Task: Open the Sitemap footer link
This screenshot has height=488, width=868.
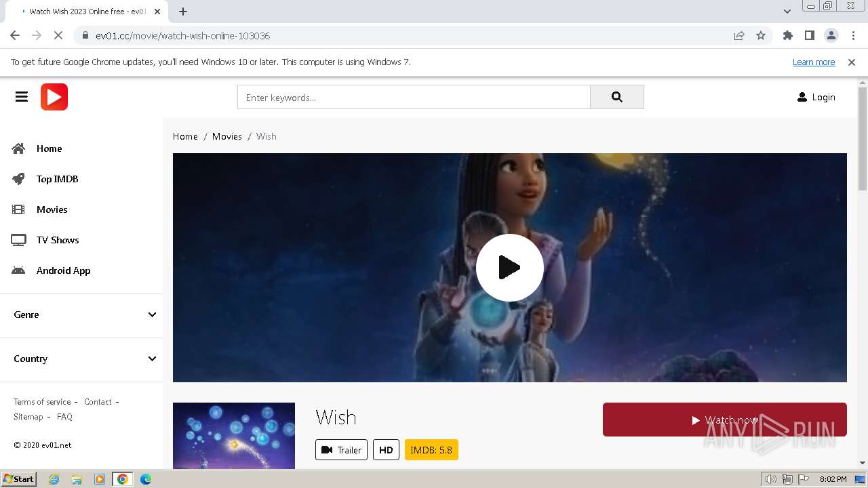Action: [28, 417]
